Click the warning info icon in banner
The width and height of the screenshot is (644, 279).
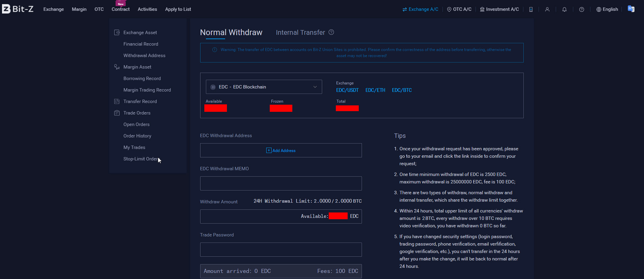tap(214, 50)
